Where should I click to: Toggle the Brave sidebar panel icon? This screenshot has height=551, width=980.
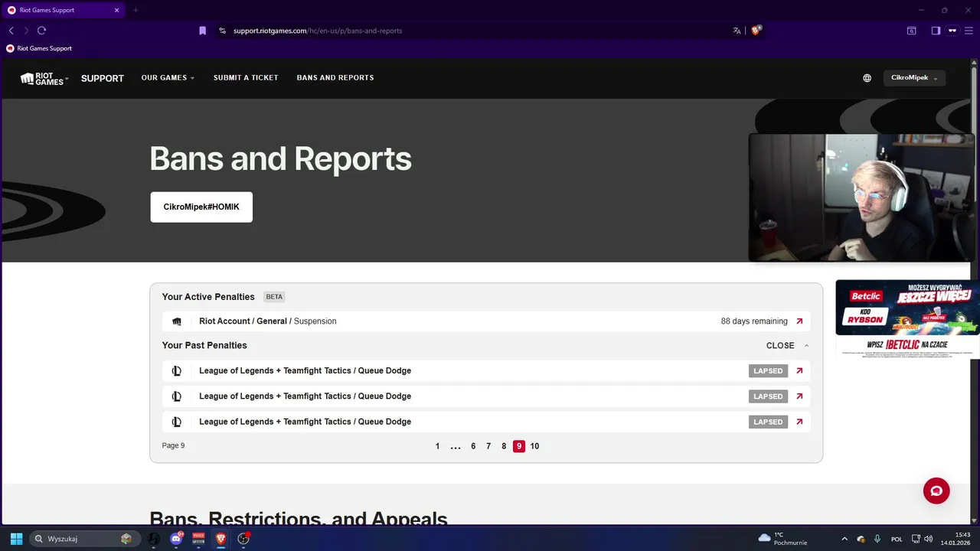tap(936, 31)
